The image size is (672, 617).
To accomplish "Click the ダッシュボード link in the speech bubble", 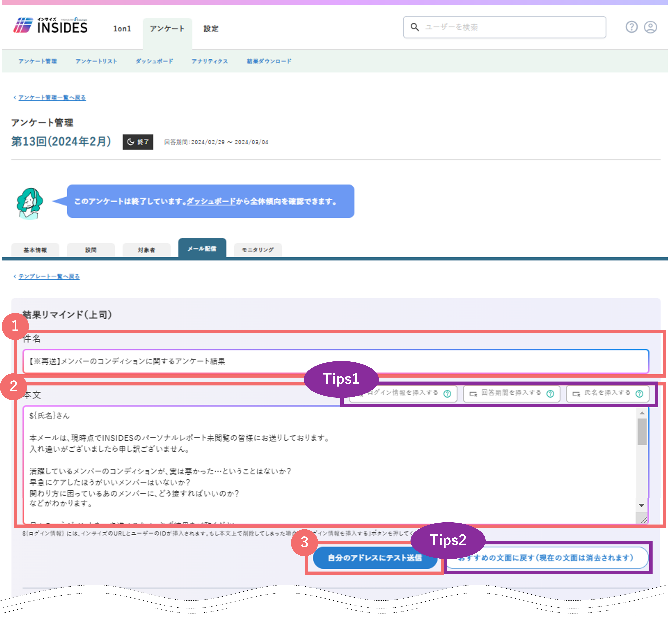I will pyautogui.click(x=211, y=202).
